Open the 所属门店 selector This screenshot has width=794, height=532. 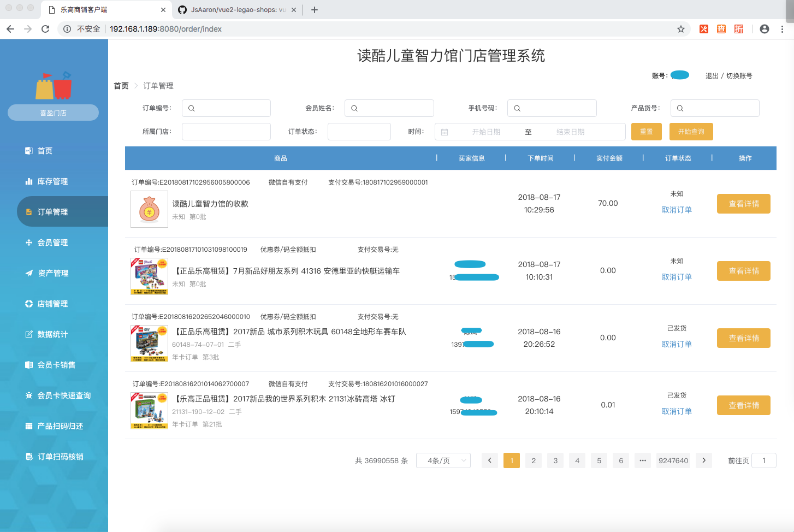(226, 132)
